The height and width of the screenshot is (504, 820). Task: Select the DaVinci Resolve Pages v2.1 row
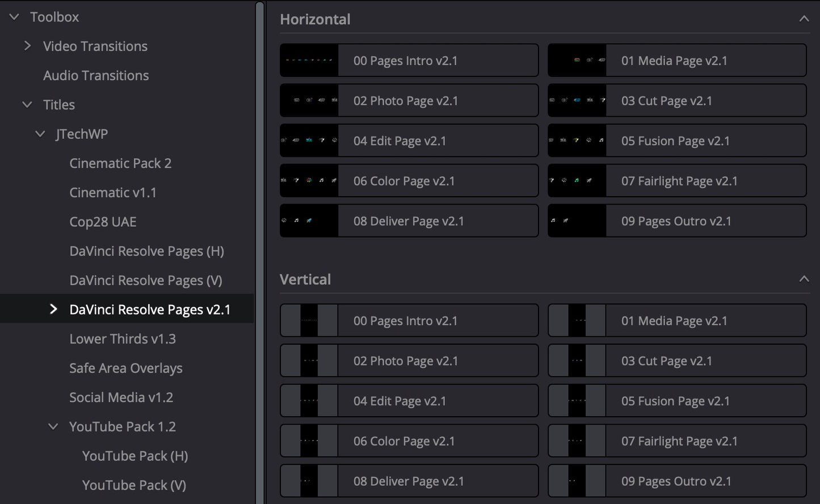pos(127,309)
